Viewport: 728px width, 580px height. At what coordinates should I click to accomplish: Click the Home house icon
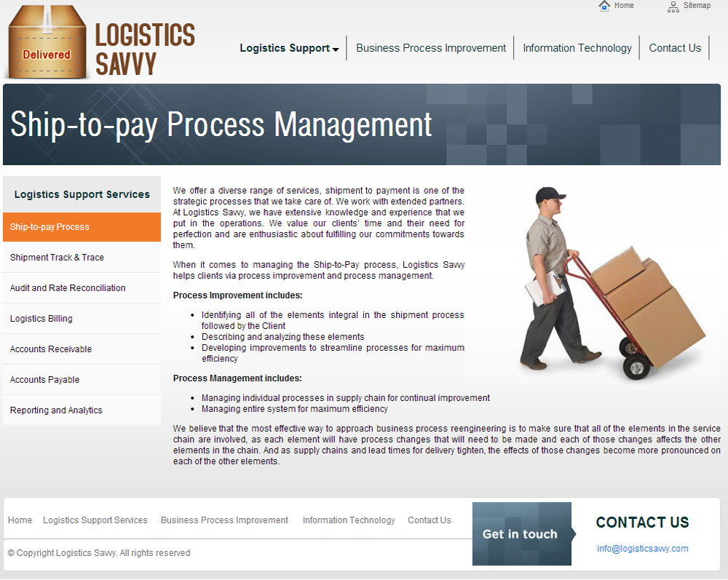point(604,6)
